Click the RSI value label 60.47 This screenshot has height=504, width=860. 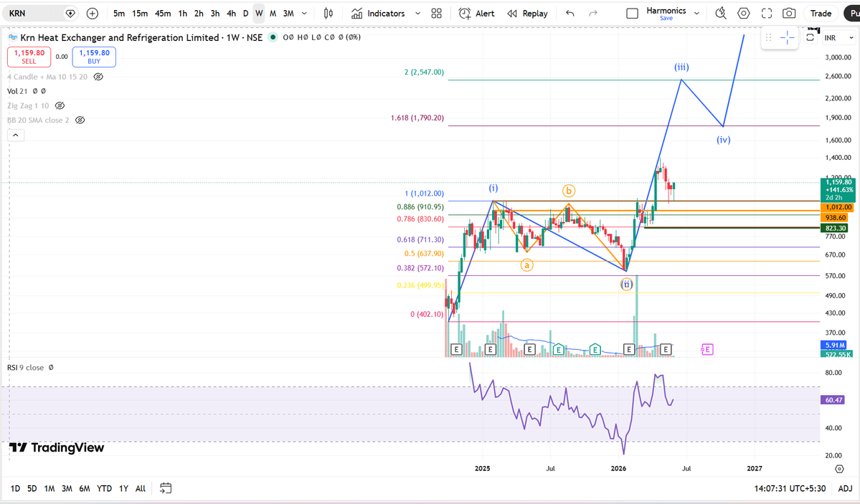tap(833, 400)
